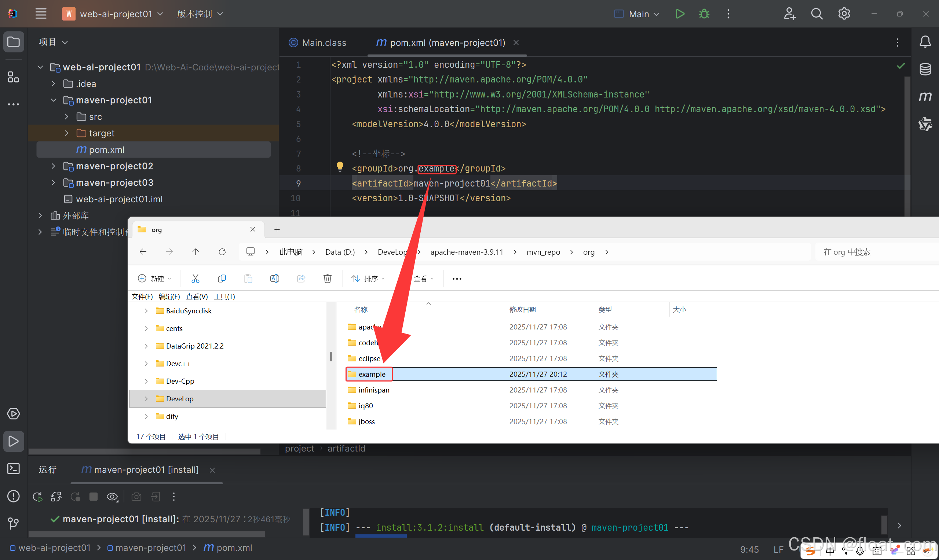
Task: Open the Git tool window icon
Action: point(14,523)
